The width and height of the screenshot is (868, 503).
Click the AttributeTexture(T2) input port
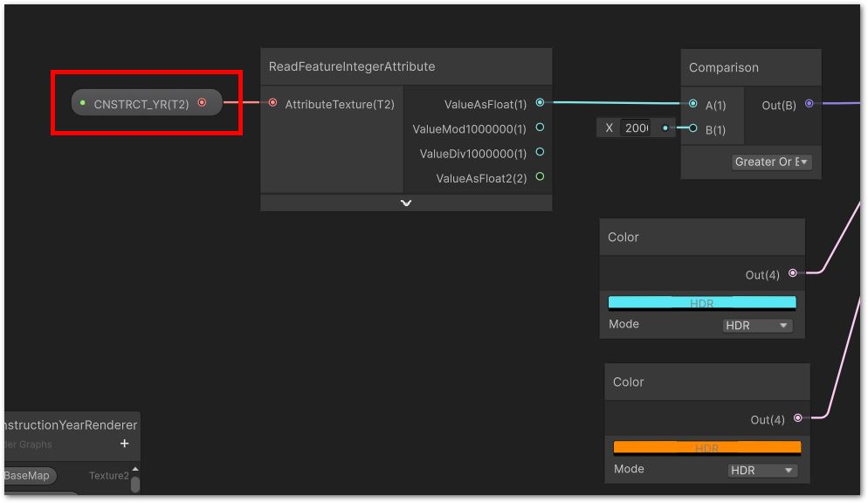pyautogui.click(x=273, y=102)
